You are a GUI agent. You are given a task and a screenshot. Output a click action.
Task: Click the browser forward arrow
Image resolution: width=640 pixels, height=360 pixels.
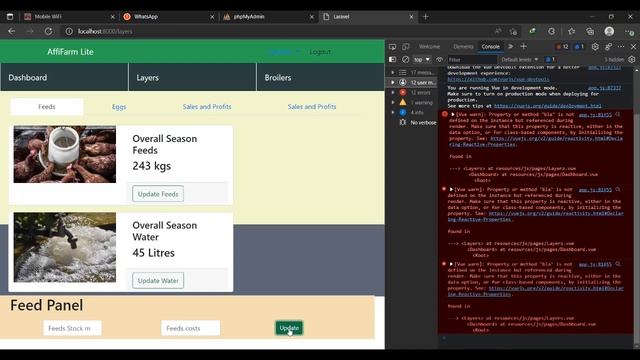[30, 31]
